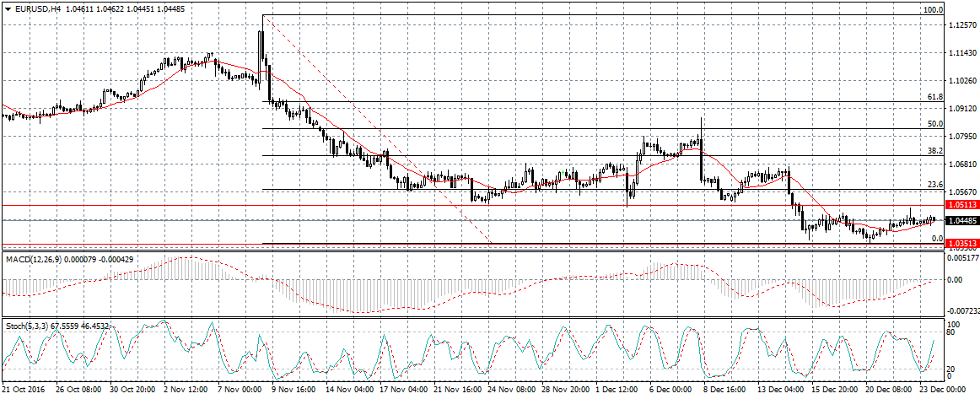The width and height of the screenshot is (980, 399).
Task: Click the 1.07950 price scale value
Action: click(962, 136)
